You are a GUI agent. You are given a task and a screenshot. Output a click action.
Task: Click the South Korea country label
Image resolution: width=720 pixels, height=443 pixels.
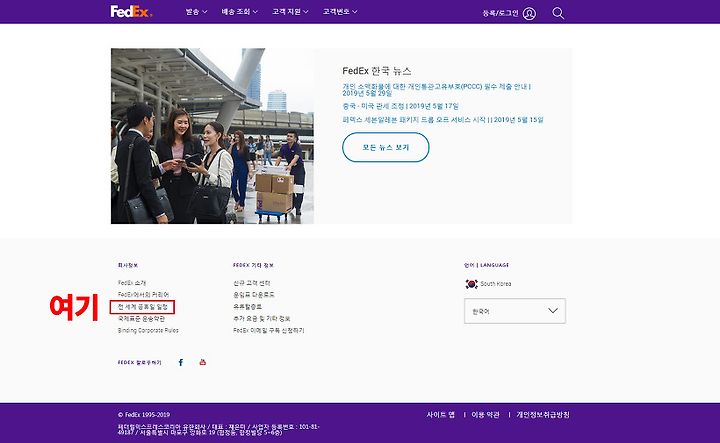pos(496,284)
